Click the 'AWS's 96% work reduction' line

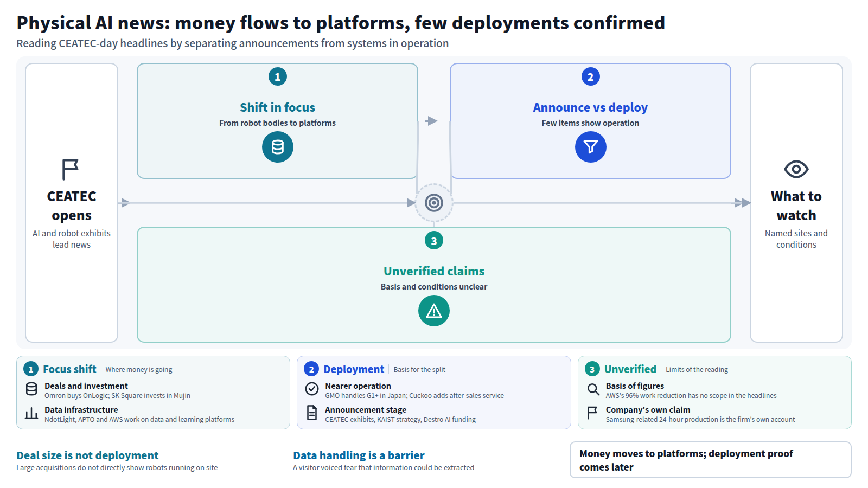point(691,396)
